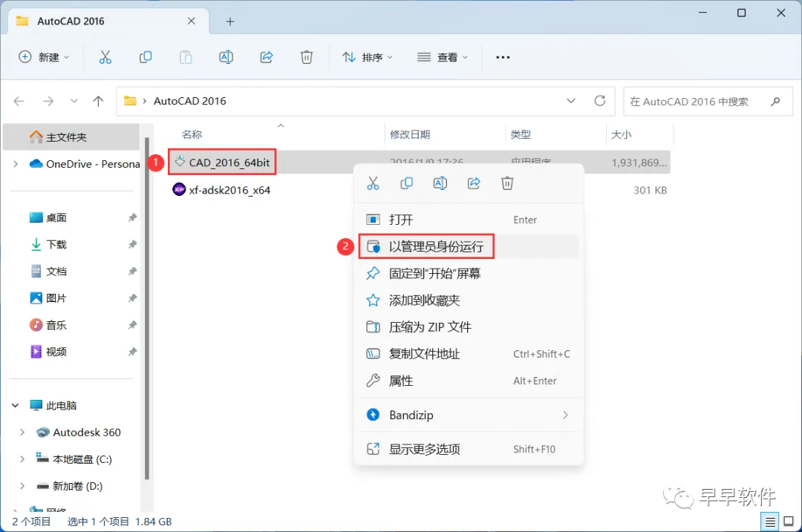Screen dimensions: 802x532
Task: Select 主文件夹 in the sidebar
Action: tap(71, 137)
